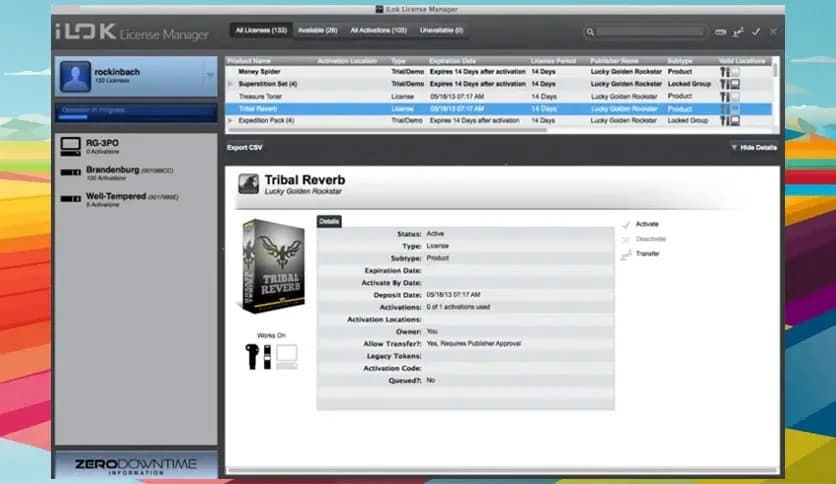The height and width of the screenshot is (484, 836).
Task: Click the Well-Tempered iLok dongle icon
Action: coord(70,199)
